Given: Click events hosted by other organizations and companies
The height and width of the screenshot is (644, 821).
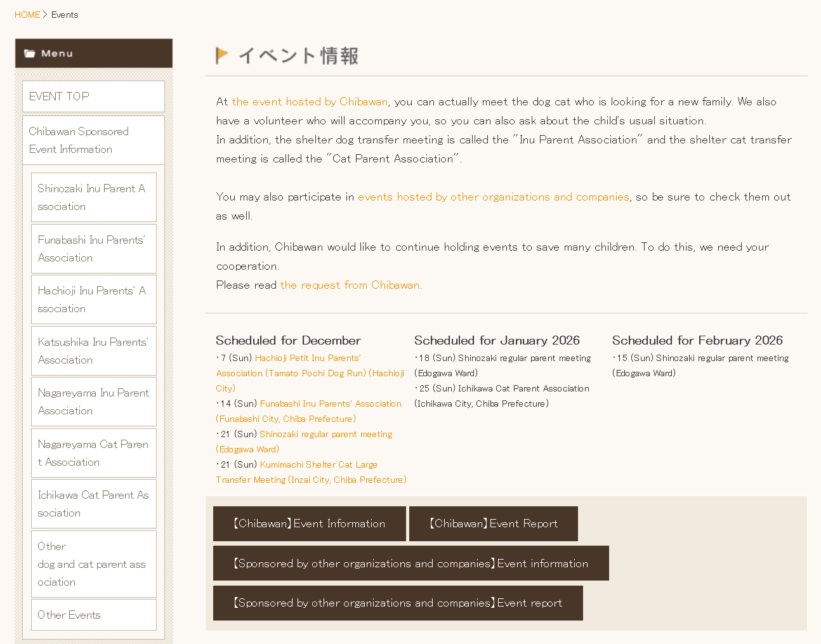Looking at the screenshot, I should tap(493, 197).
